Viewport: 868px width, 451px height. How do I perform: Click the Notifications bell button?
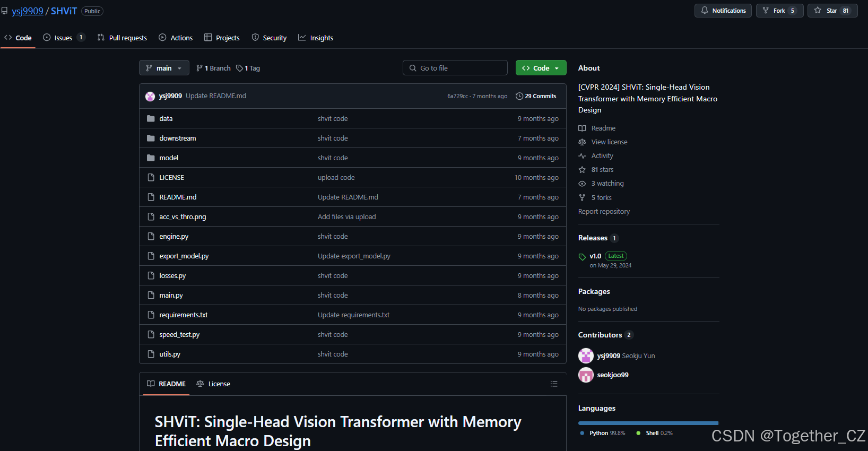723,11
